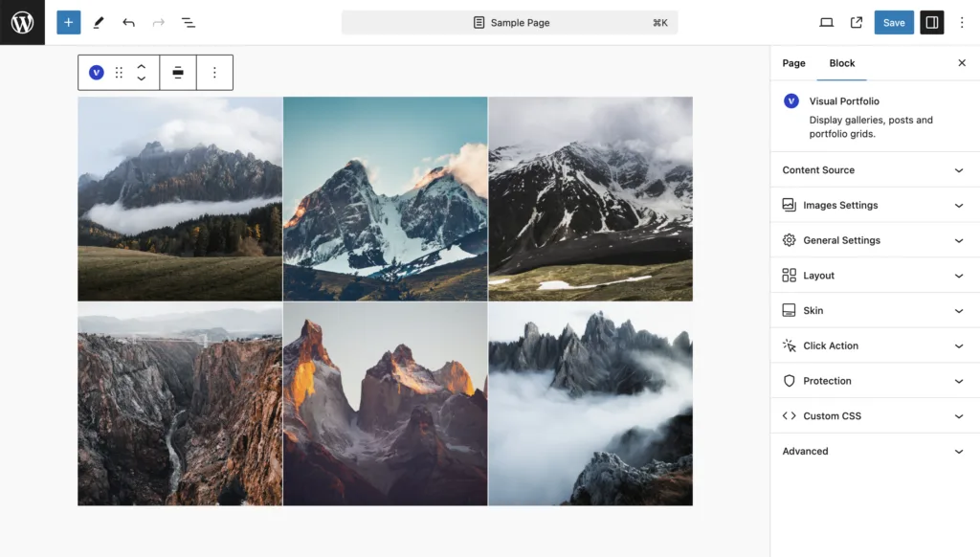Click the Visual Portfolio block title text
This screenshot has height=557, width=980.
(844, 100)
